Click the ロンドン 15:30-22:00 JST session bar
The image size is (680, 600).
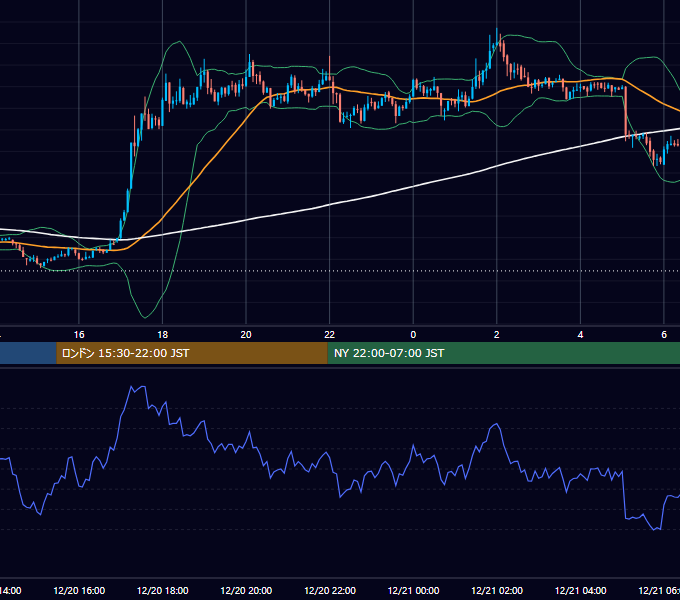[192, 353]
